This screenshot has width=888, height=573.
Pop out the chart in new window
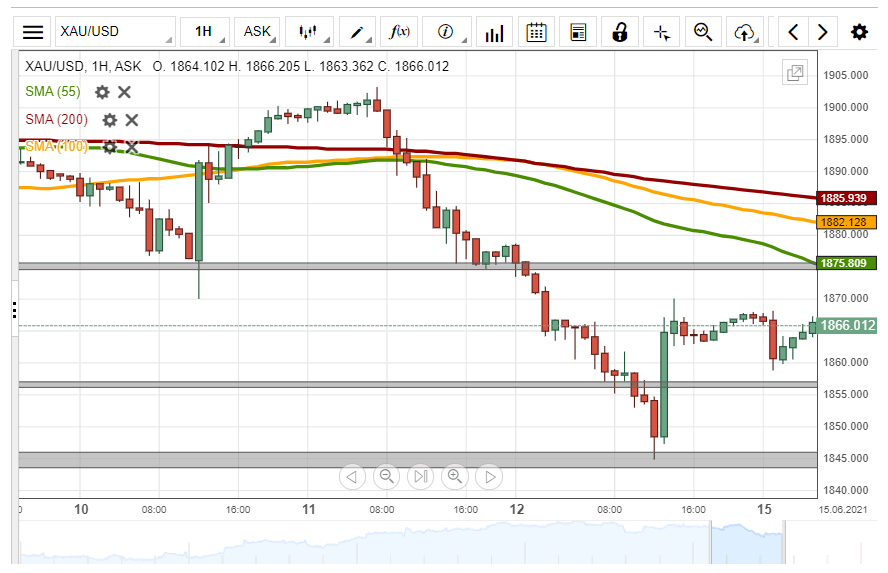coord(795,72)
